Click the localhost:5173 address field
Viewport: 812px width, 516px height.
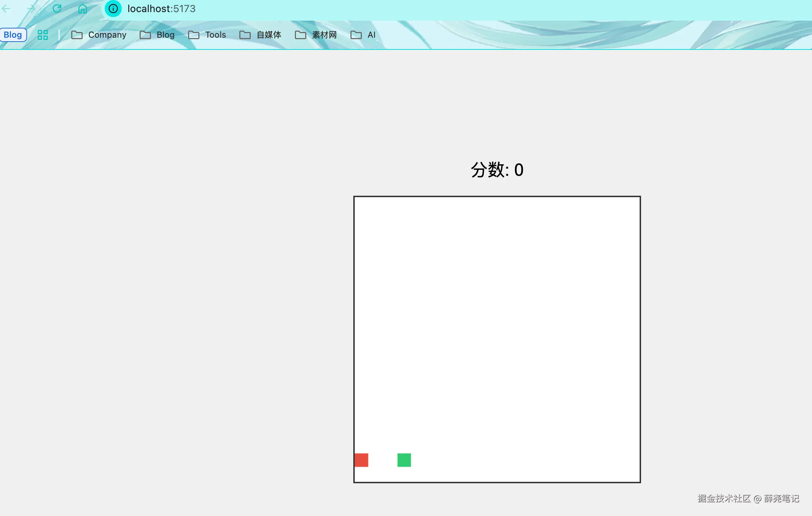click(x=161, y=9)
